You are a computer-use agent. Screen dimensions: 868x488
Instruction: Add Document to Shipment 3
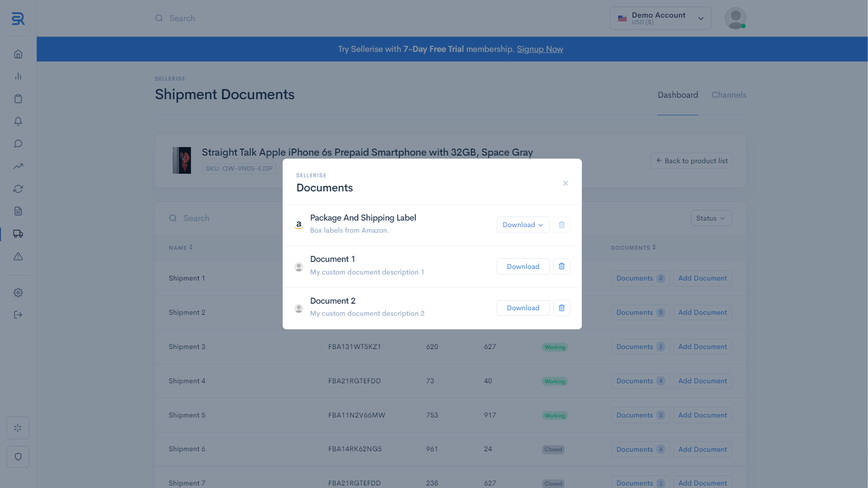coord(702,347)
